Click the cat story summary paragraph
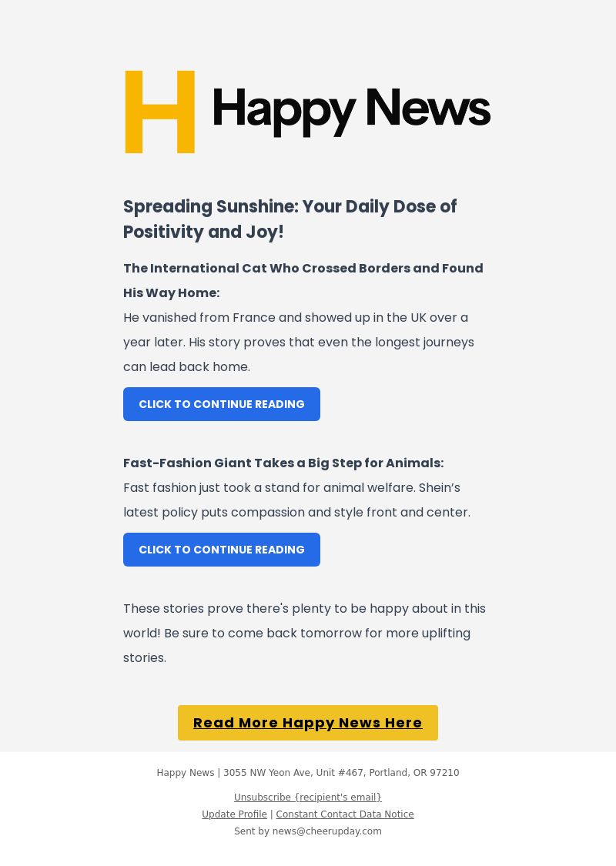The image size is (616, 866). 298,342
